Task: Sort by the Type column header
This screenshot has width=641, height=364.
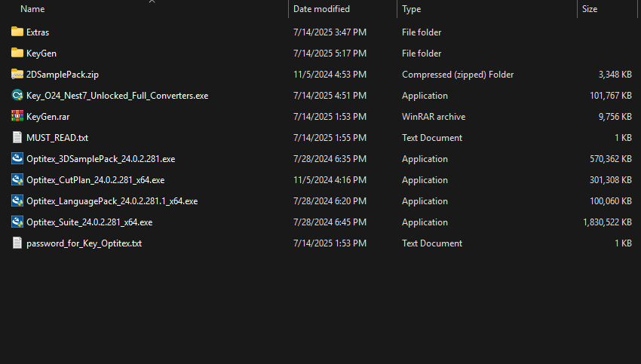Action: (412, 9)
